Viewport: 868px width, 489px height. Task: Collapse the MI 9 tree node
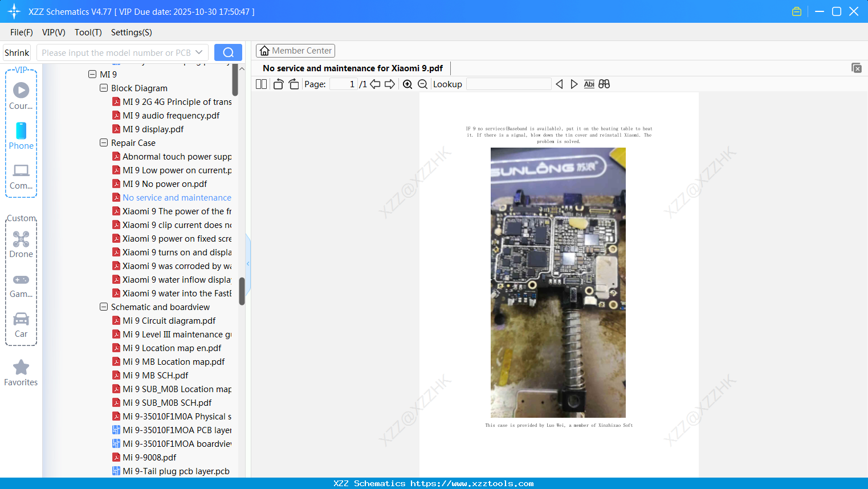[92, 75]
